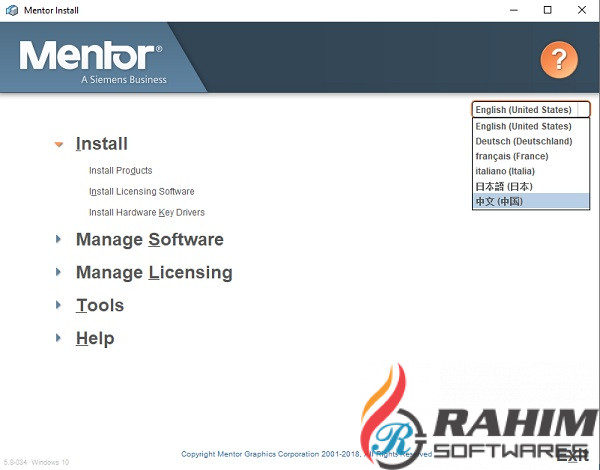Click the version text 5.8-034 Windows 10
600x470 pixels.
click(x=36, y=462)
